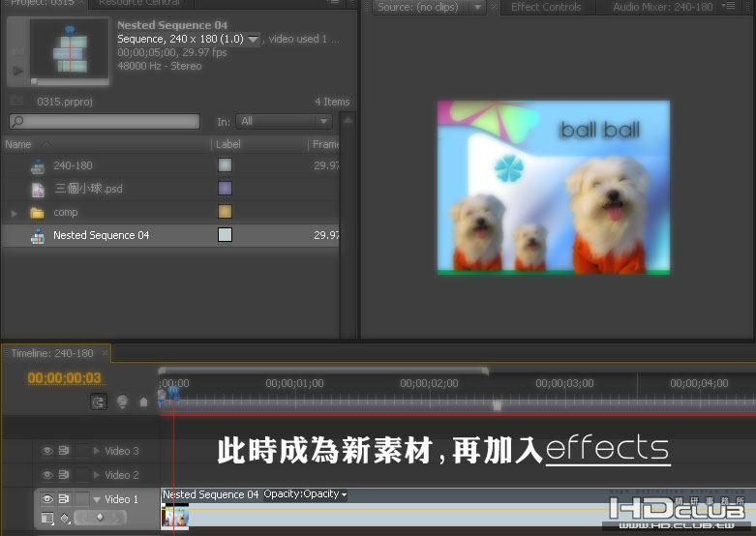The width and height of the screenshot is (756, 536).
Task: Click the comp folder icon
Action: click(x=37, y=213)
